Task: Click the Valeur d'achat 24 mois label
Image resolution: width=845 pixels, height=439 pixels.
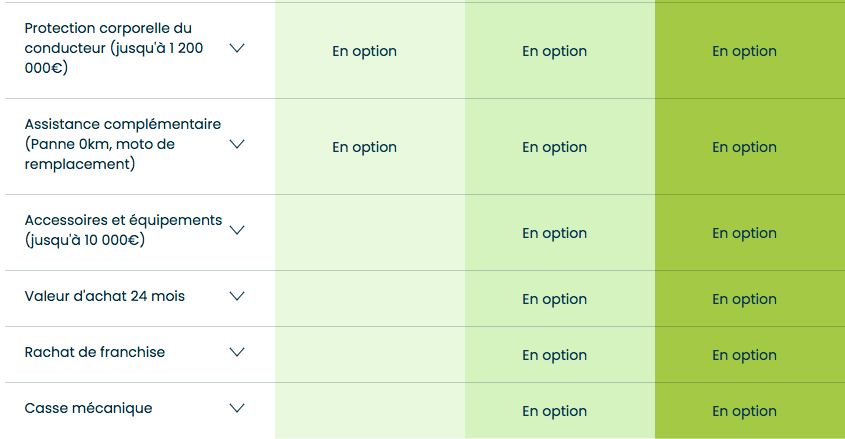Action: (x=105, y=296)
